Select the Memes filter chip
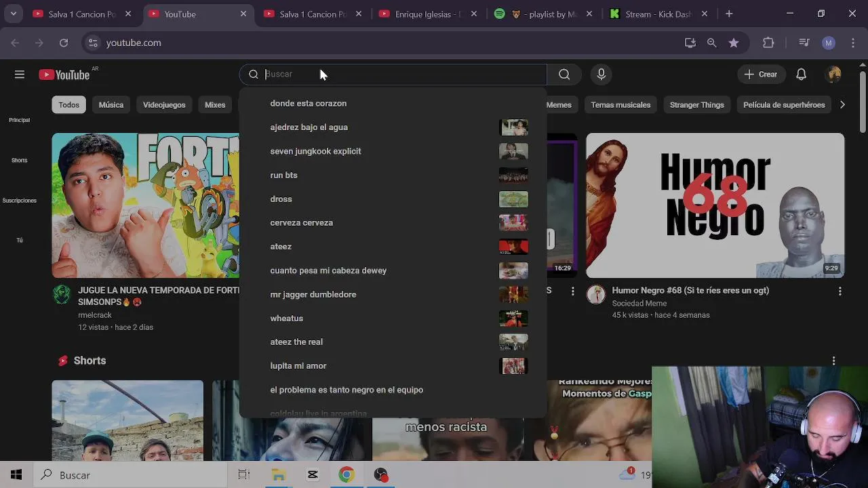 tap(559, 105)
